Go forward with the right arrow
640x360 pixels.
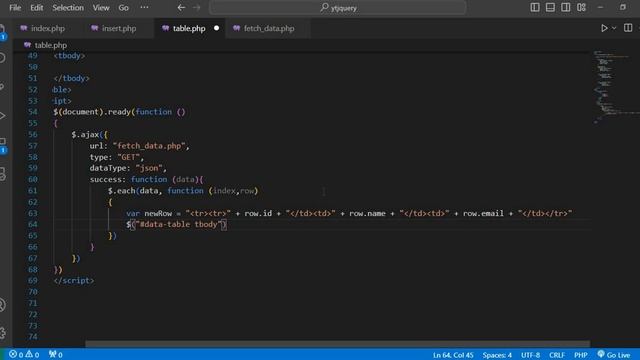(196, 7)
